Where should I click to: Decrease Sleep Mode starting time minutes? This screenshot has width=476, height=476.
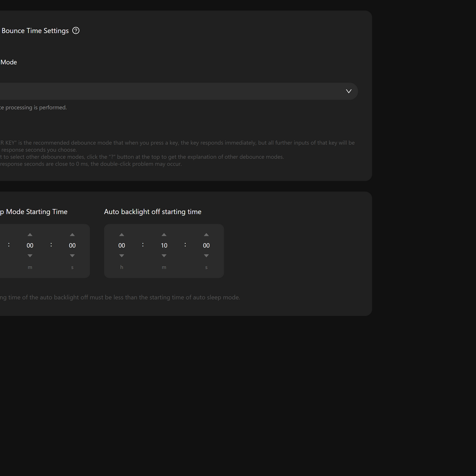[x=30, y=256]
